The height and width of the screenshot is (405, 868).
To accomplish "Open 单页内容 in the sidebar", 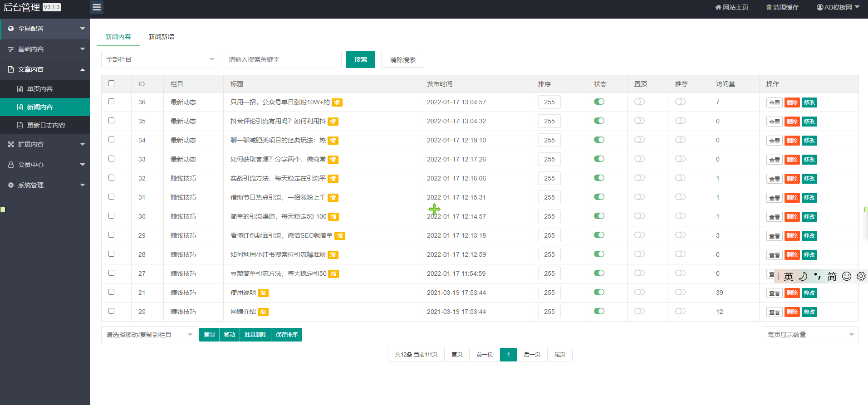I will pyautogui.click(x=45, y=89).
